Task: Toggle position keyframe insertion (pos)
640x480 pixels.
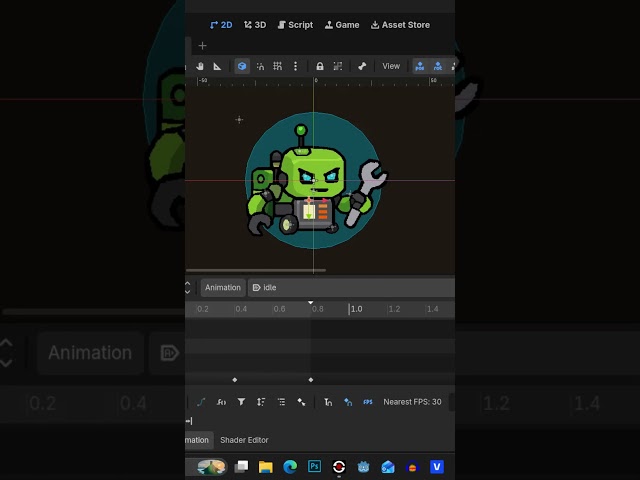Action: [x=420, y=66]
